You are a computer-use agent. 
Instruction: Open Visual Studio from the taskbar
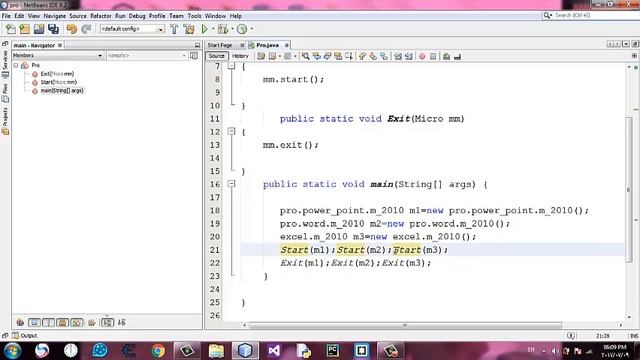point(274,351)
